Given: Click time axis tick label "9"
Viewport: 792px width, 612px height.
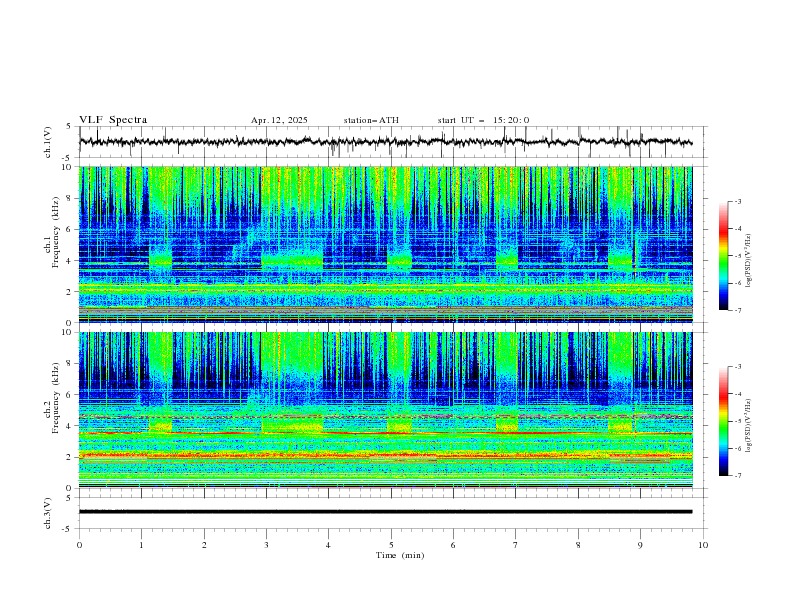Looking at the screenshot, I should point(640,545).
